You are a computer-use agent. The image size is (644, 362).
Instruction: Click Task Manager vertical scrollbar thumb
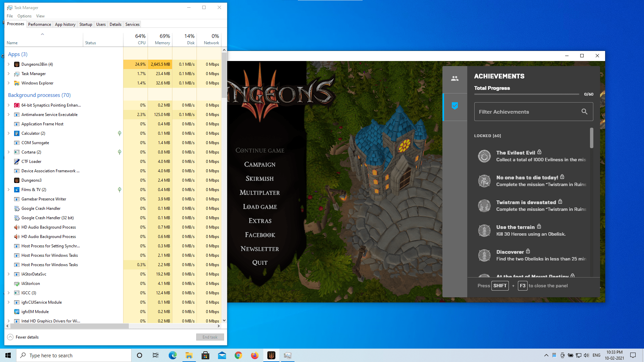pos(224,75)
